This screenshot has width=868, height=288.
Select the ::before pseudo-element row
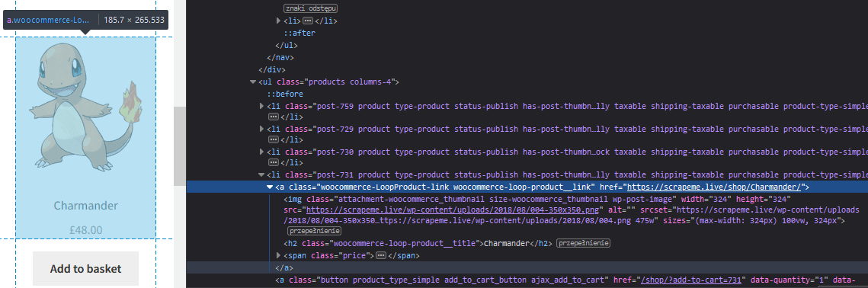pyautogui.click(x=284, y=94)
